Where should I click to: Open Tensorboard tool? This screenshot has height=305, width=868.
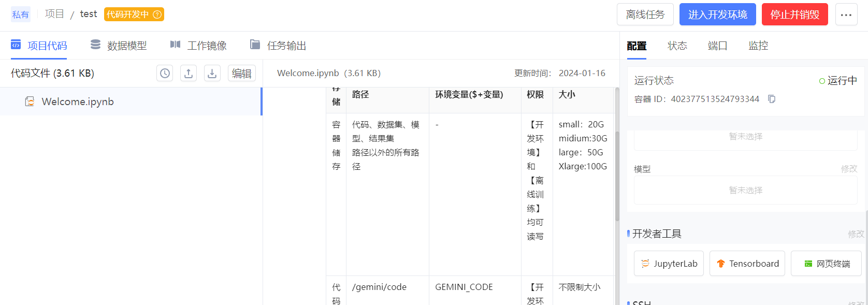coord(747,264)
